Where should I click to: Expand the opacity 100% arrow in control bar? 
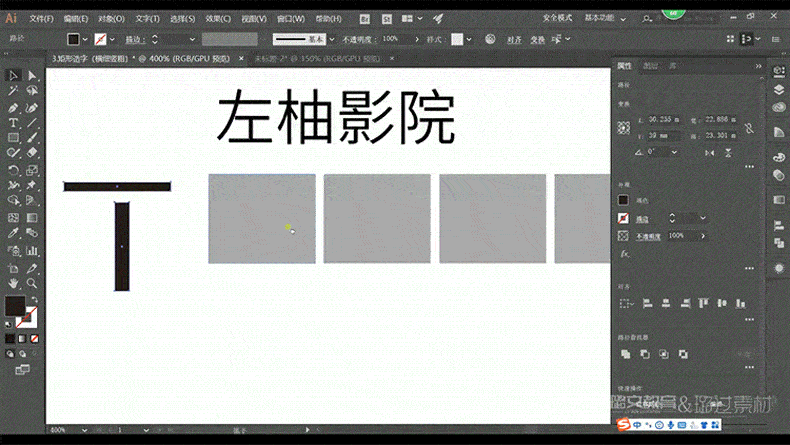click(x=417, y=39)
